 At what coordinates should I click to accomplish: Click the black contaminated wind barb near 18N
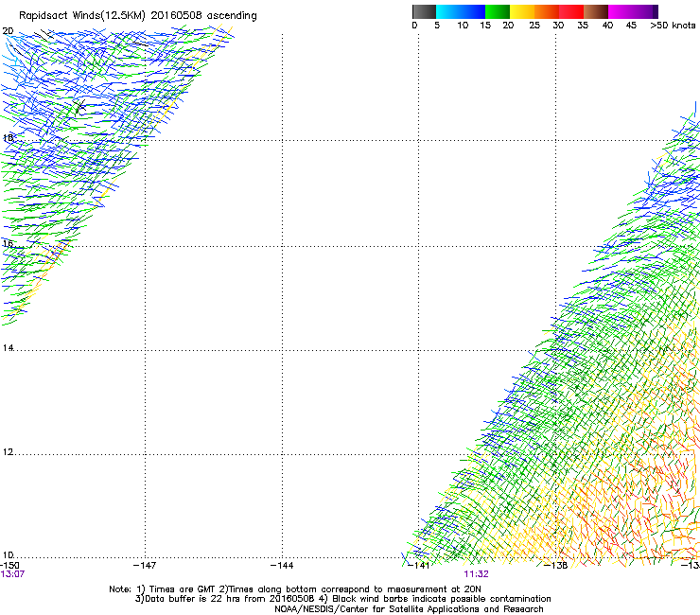click(79, 106)
